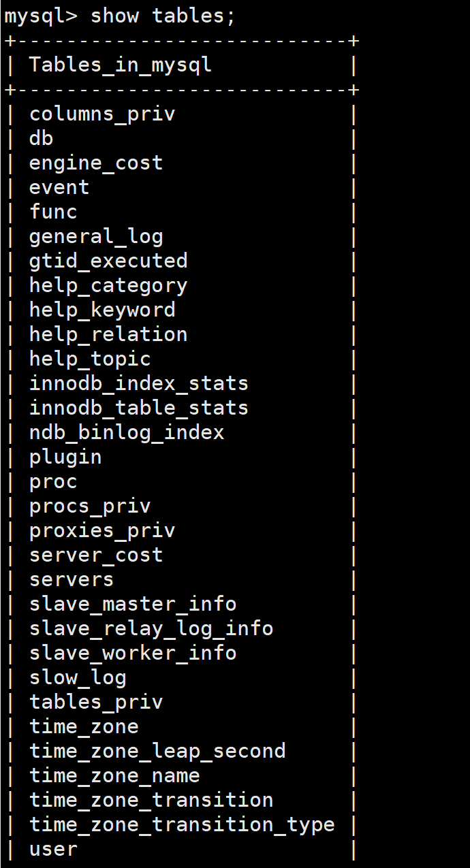Select the engine_cost table entry
Viewport: 470px width, 868px height.
[x=96, y=163]
